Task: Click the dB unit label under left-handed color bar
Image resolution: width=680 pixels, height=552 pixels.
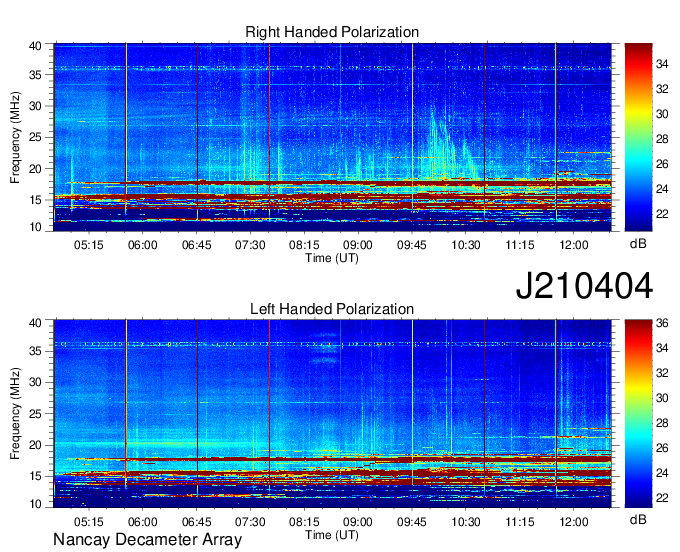Action: (x=638, y=519)
